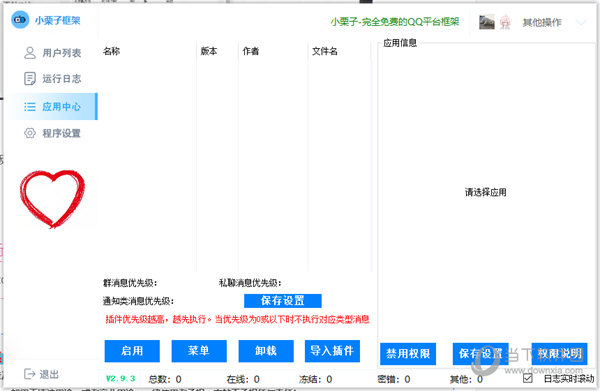Screen dimensions: 600x391
Task: Click the 菜单 button
Action: (x=199, y=351)
